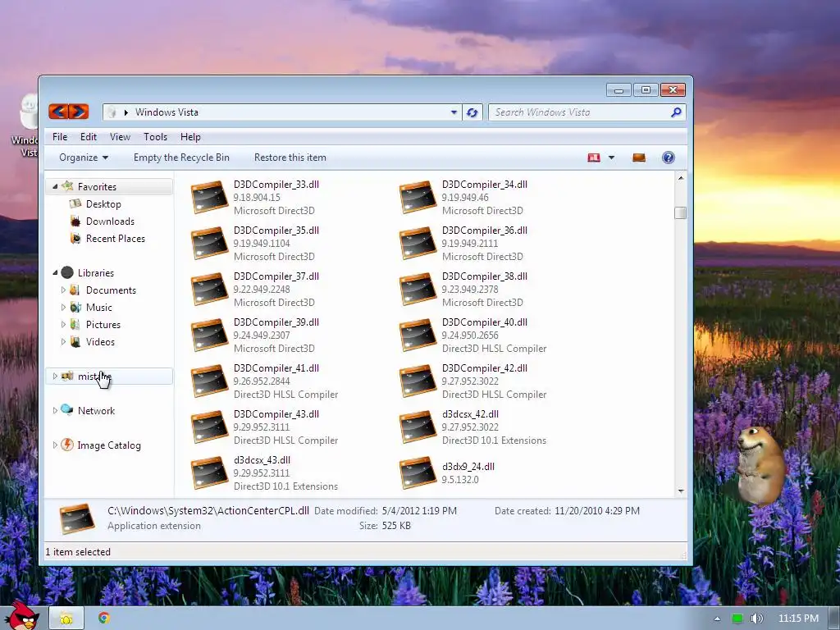This screenshot has height=630, width=840.
Task: Open Desktop under Favorites
Action: pos(103,204)
